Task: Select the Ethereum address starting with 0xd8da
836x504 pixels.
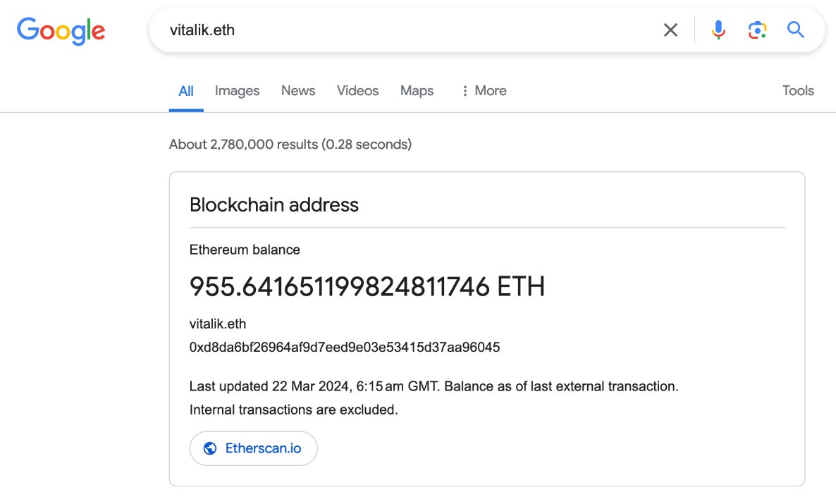Action: point(343,347)
